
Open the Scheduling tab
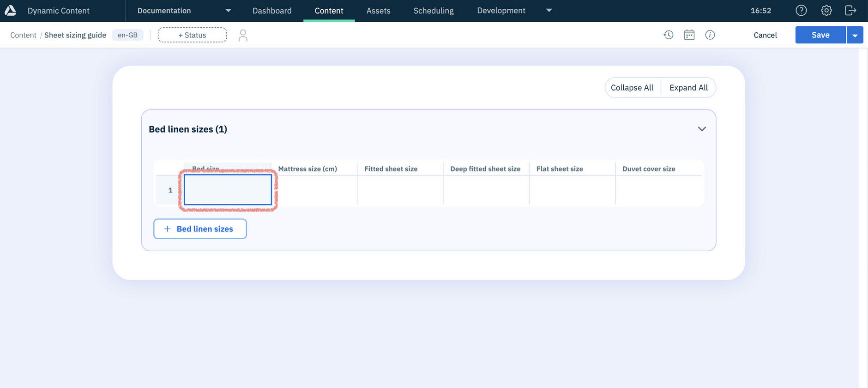(433, 11)
